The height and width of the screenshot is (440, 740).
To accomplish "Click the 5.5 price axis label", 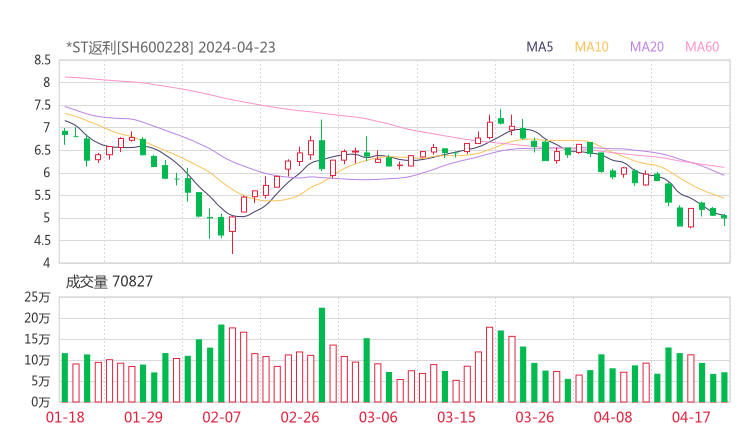I will coord(42,195).
